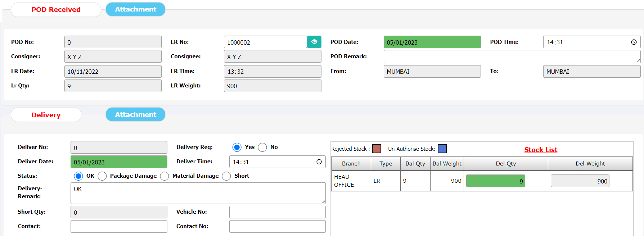Select Yes for Delivery Req
Image resolution: width=644 pixels, height=236 pixels.
(x=237, y=147)
